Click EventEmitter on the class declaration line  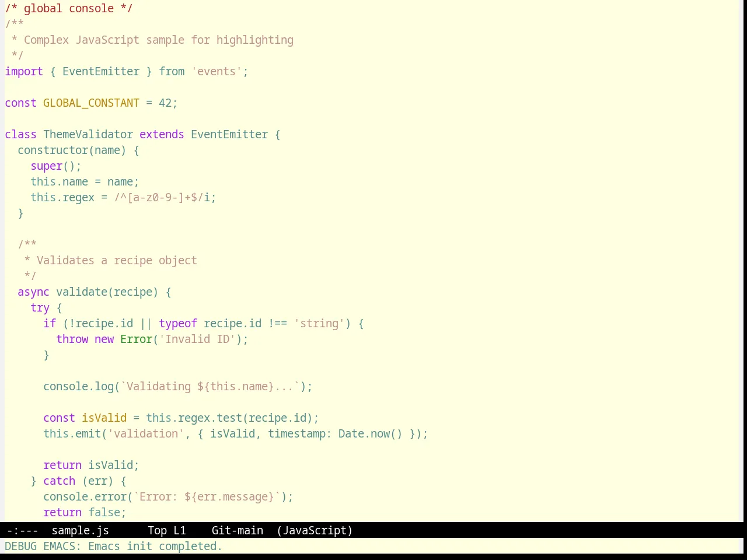tap(229, 134)
